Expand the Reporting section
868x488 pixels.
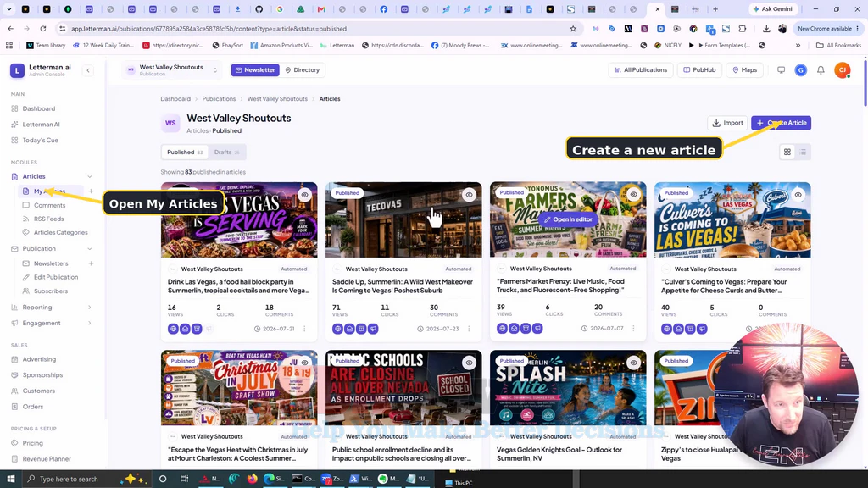(90, 307)
